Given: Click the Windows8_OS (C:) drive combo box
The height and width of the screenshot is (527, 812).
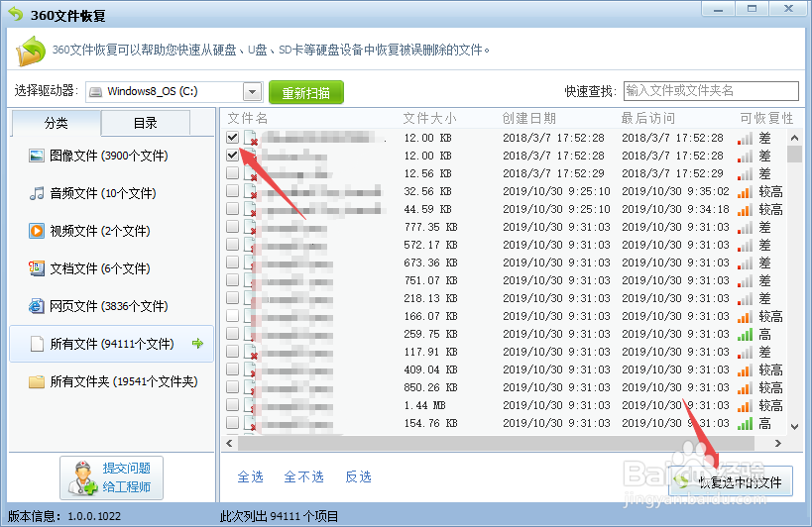Looking at the screenshot, I should click(x=174, y=92).
